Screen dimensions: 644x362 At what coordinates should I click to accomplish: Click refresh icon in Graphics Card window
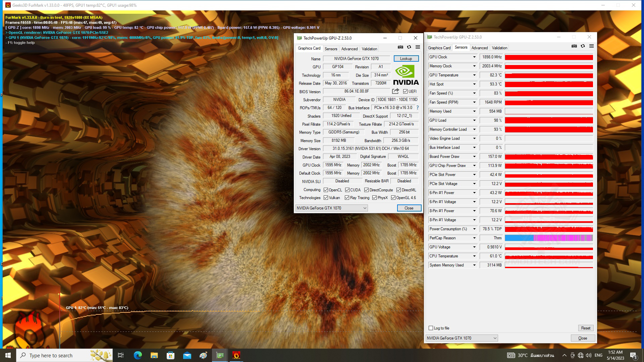[409, 47]
